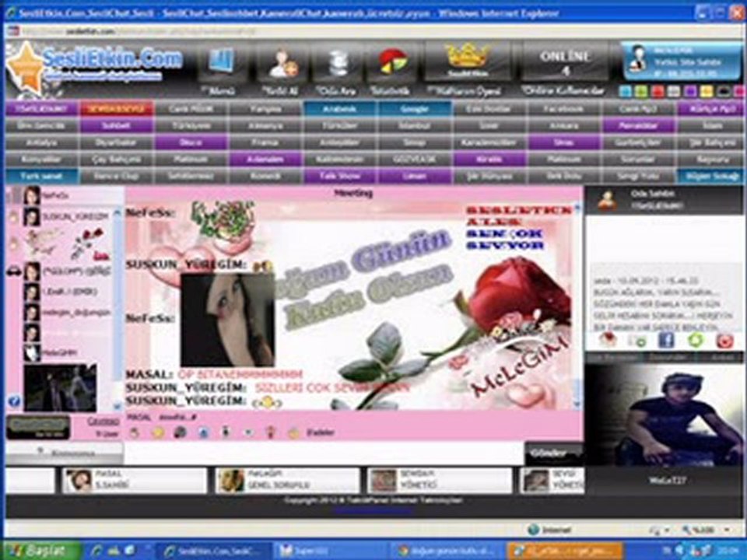Click the blue icon in chat toolbar
The width and height of the screenshot is (747, 560).
[203, 433]
